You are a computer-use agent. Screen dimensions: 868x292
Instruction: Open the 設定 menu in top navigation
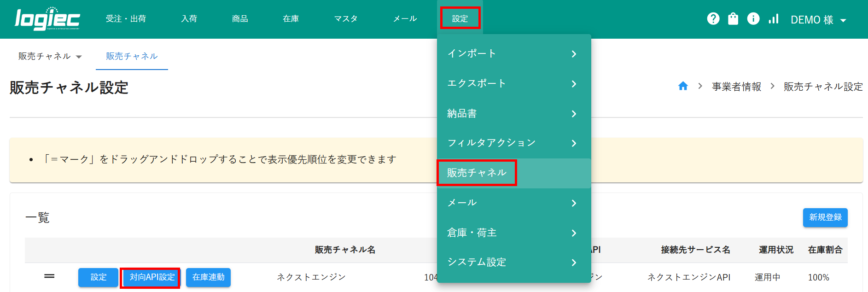460,19
